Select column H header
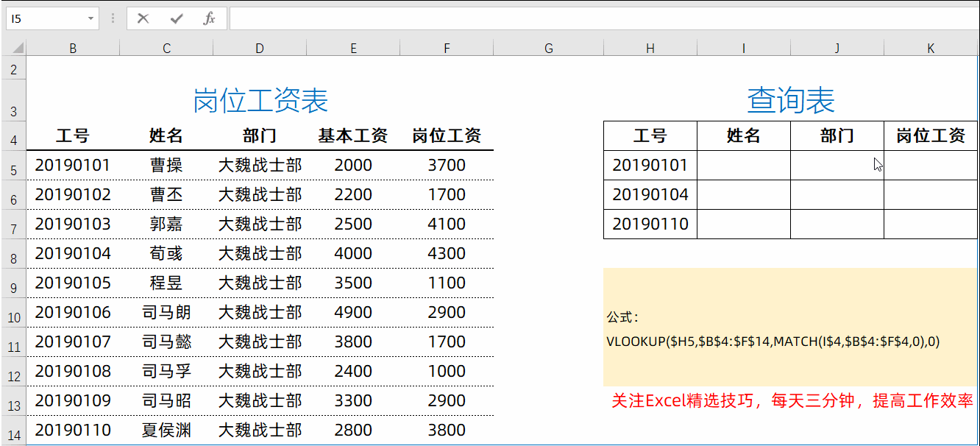Image resolution: width=980 pixels, height=446 pixels. tap(650, 48)
